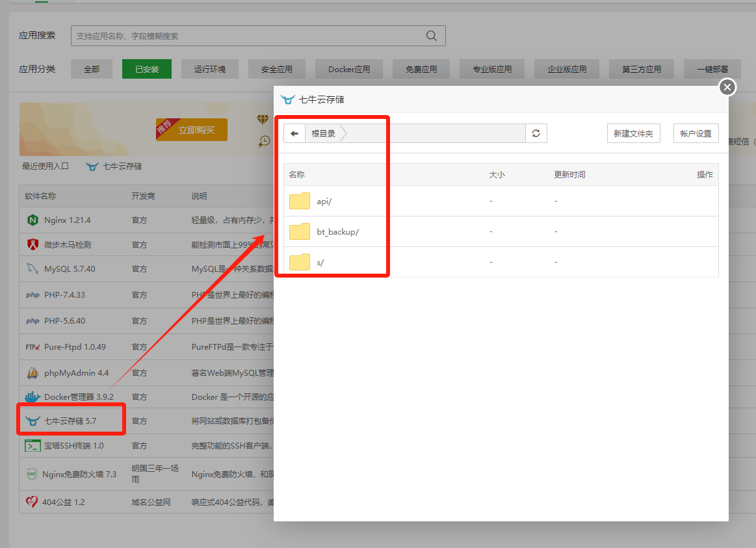756x548 pixels.
Task: Open 帐户设置 in Qiniu dialog
Action: tap(696, 133)
